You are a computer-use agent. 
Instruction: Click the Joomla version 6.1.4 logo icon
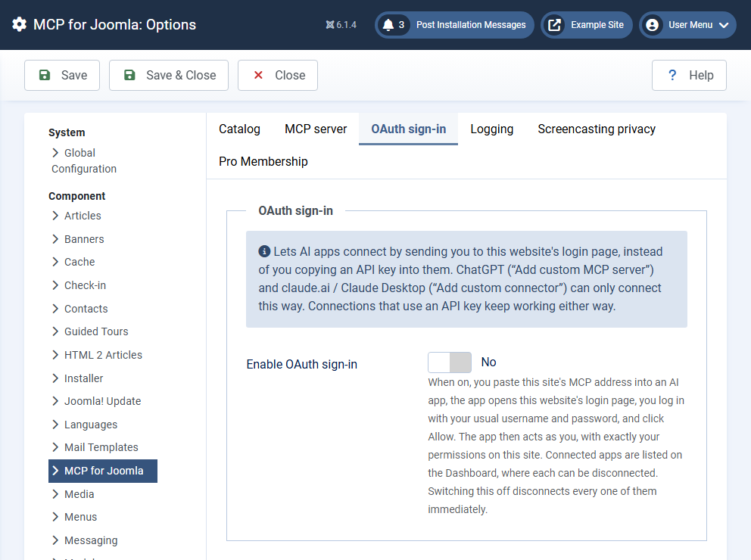329,25
